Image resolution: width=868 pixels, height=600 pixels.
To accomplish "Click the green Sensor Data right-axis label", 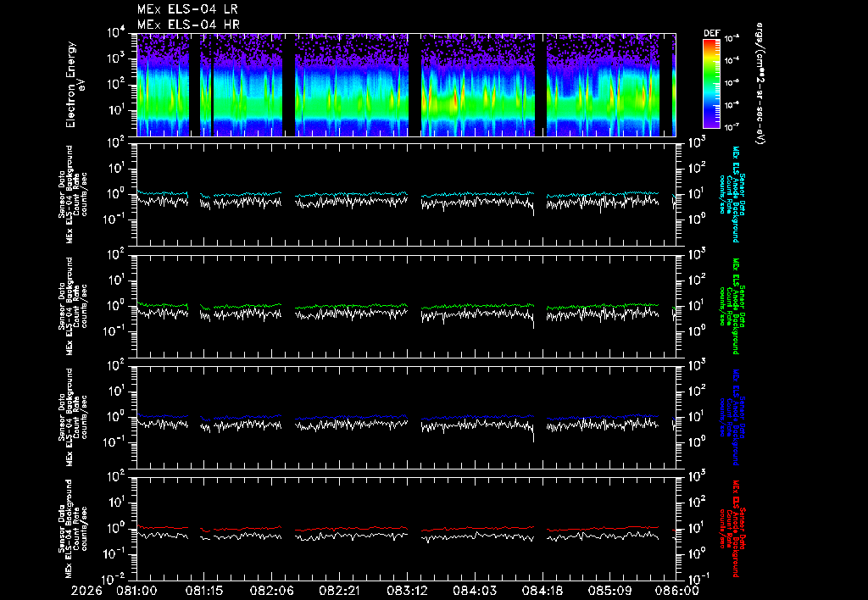I will click(x=732, y=306).
